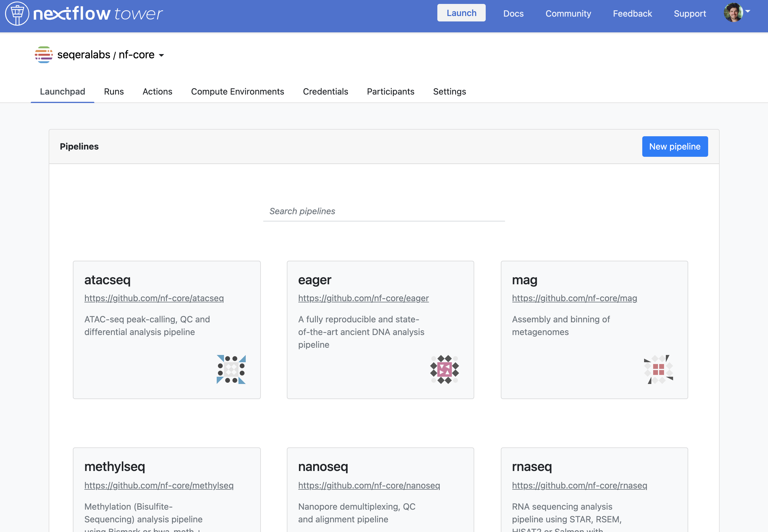Select the eager pipeline title

[x=314, y=280]
